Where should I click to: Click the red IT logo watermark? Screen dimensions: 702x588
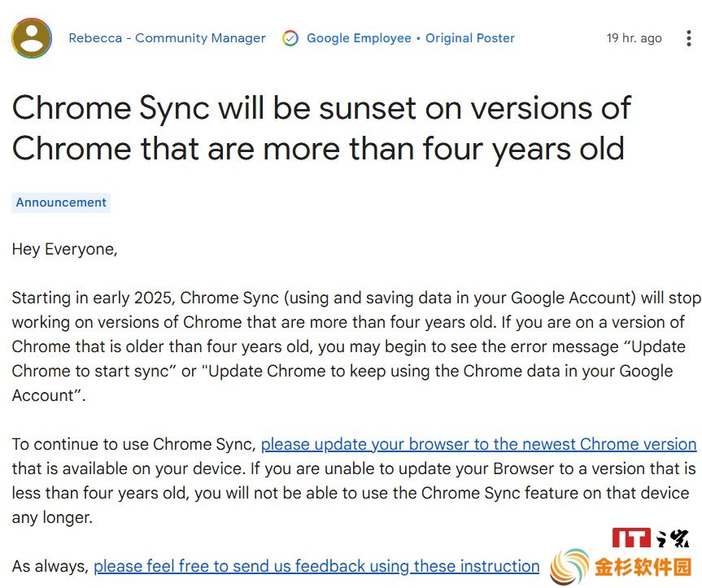(631, 538)
